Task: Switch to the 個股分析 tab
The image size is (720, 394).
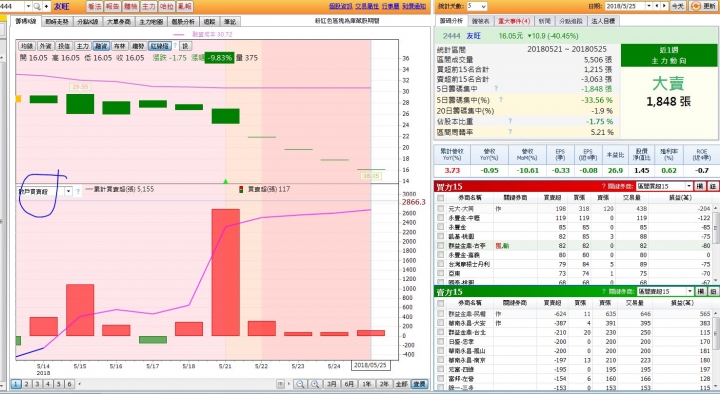Action: tap(183, 22)
